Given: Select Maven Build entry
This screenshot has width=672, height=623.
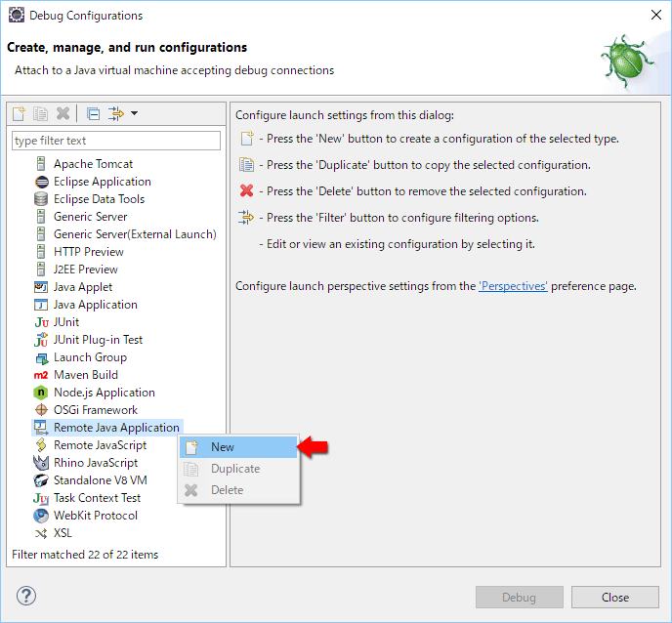Looking at the screenshot, I should [86, 375].
